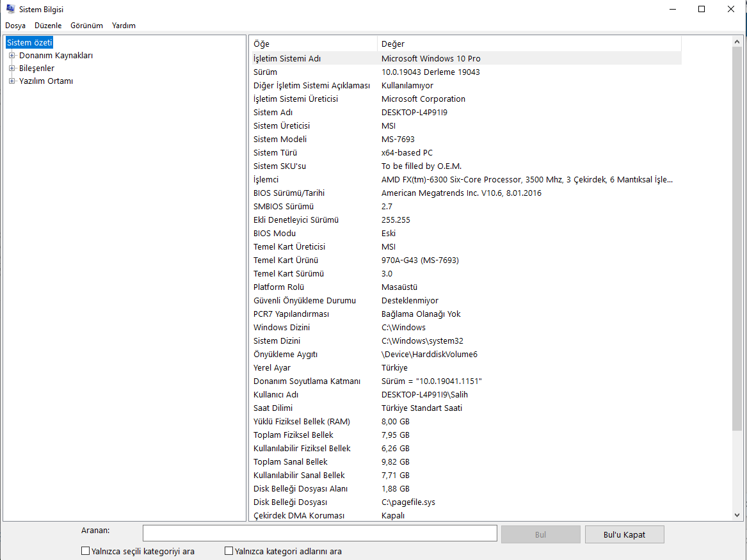This screenshot has height=560, width=747.
Task: Select Çekirdek DMA Koruması row label
Action: [299, 516]
